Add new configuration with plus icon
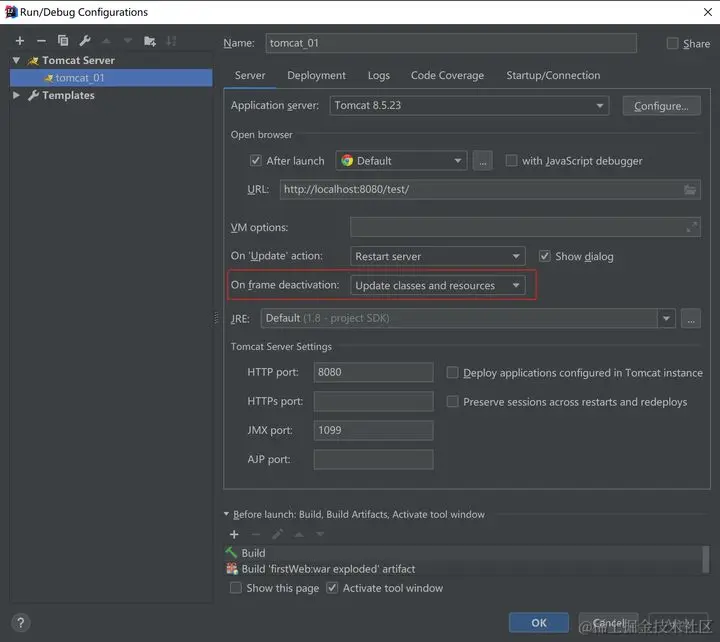 click(20, 41)
